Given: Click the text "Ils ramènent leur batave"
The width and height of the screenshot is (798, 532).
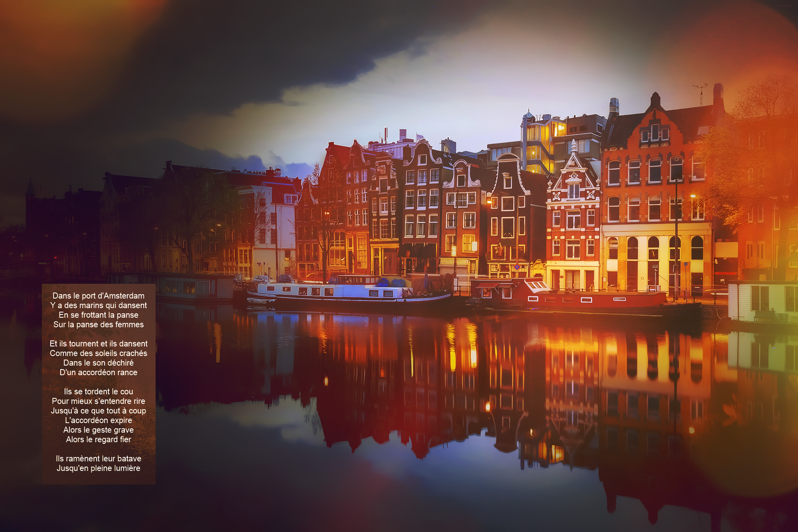Looking at the screenshot, I should tap(99, 459).
